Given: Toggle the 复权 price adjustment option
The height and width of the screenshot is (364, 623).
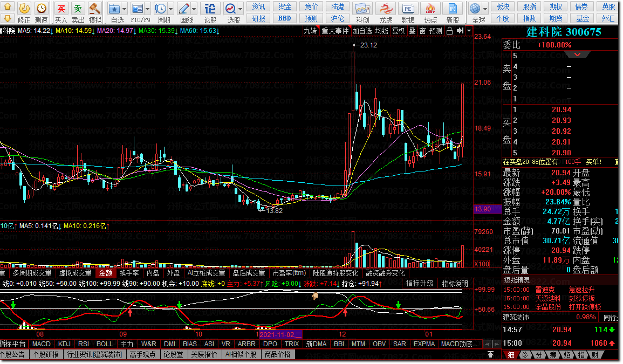Looking at the screenshot, I should tap(399, 31).
